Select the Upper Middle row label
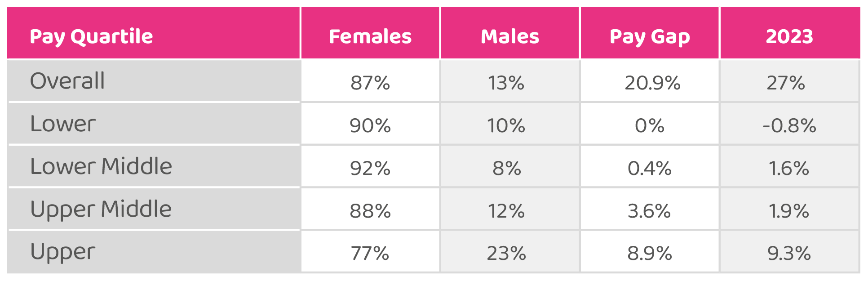Viewport: 868px width, 281px height. pos(101,209)
